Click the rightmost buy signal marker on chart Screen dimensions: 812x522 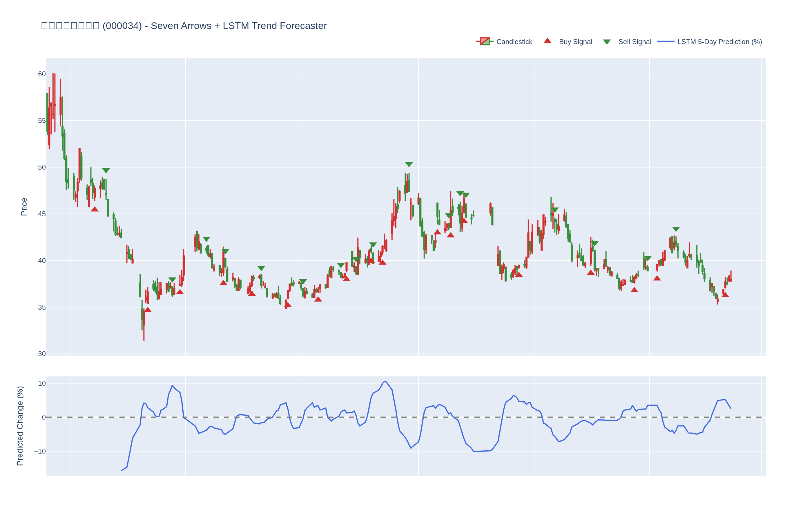pos(725,295)
